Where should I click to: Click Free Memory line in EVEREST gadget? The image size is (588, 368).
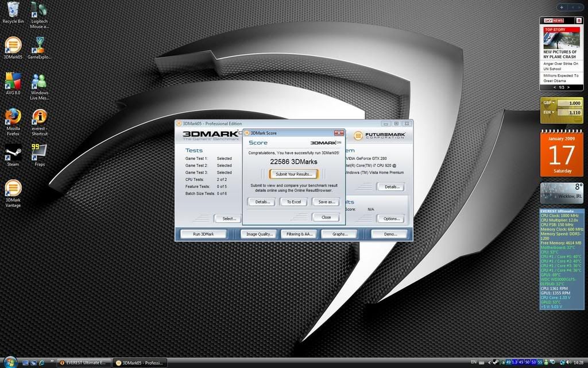click(560, 243)
